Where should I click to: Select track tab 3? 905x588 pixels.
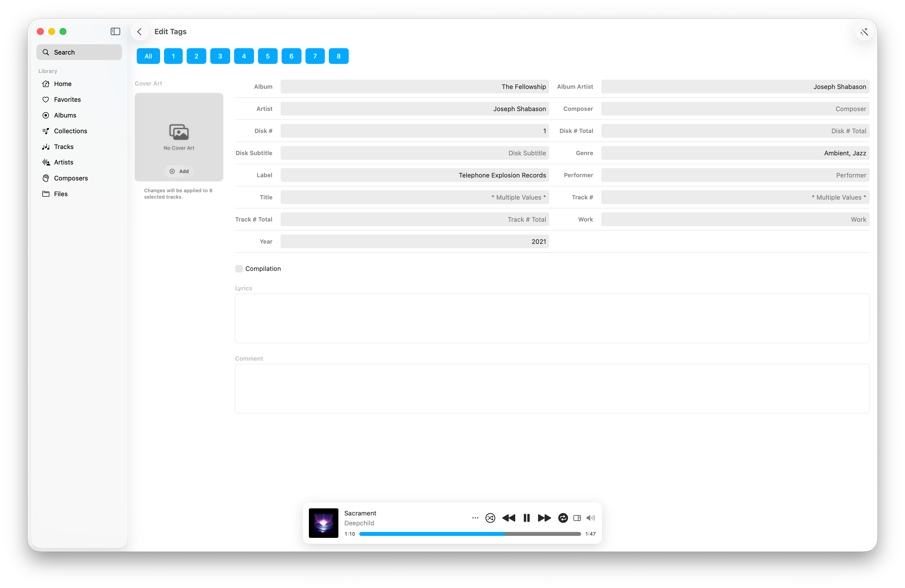(220, 56)
